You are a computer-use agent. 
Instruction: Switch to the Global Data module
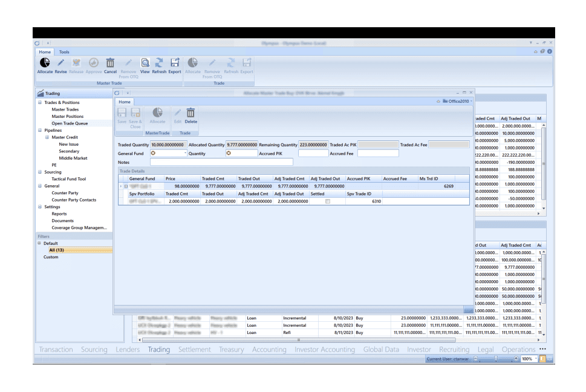click(x=381, y=350)
